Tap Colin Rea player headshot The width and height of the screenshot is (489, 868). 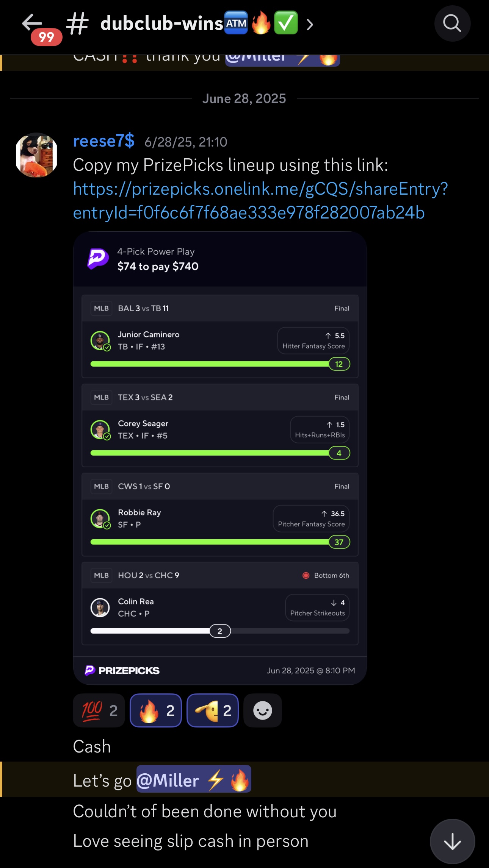(x=100, y=607)
